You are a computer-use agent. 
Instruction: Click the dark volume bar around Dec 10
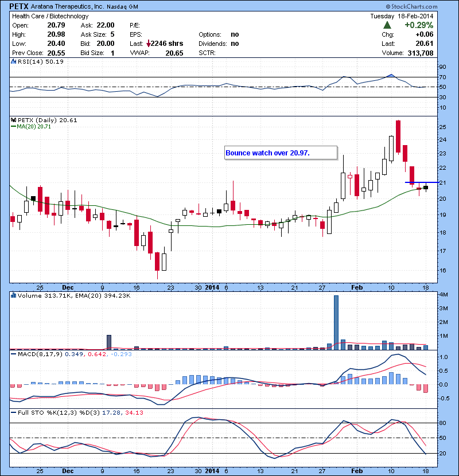(x=109, y=342)
